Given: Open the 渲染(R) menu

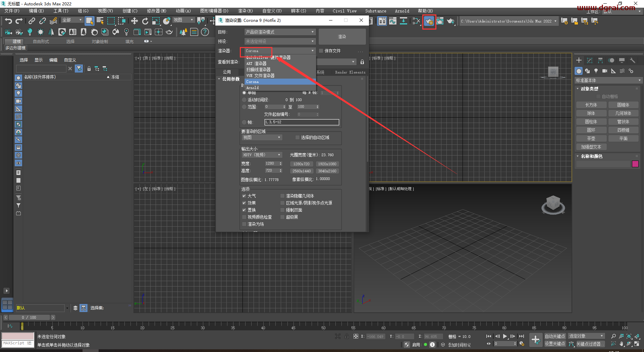Looking at the screenshot, I should [246, 10].
